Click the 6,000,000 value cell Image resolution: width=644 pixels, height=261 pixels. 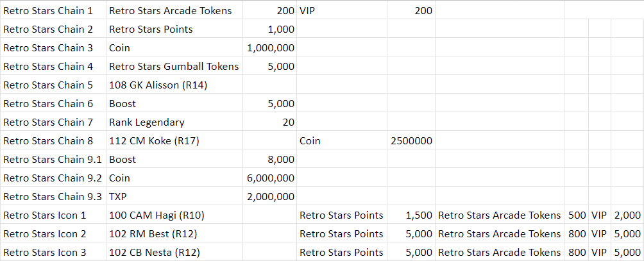(269, 178)
